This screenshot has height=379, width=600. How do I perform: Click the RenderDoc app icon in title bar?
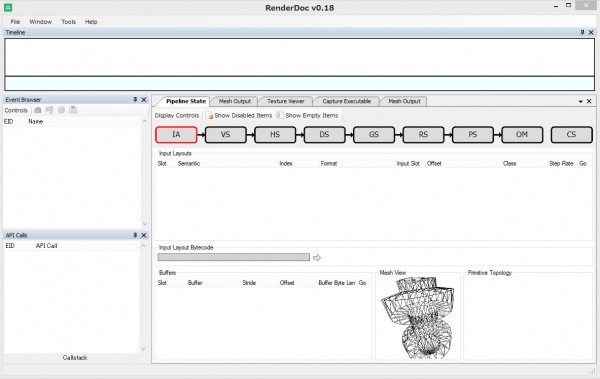click(x=8, y=7)
